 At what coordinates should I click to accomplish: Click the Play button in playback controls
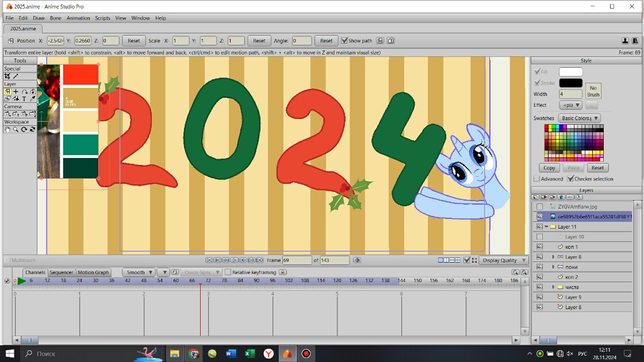(x=235, y=260)
